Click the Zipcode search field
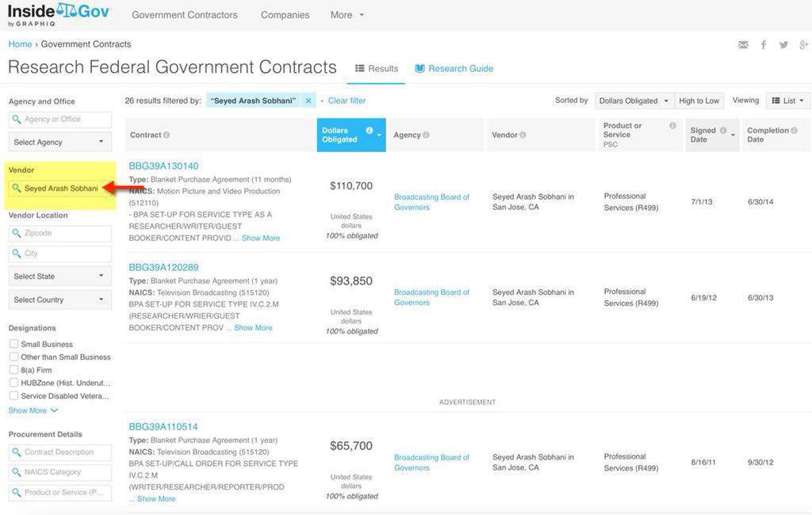The image size is (812, 515). pos(61,234)
